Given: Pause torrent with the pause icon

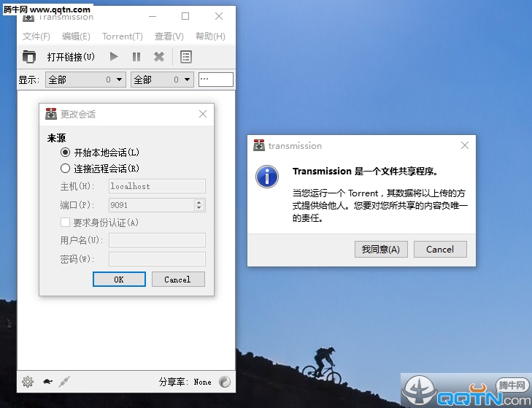Looking at the screenshot, I should 136,57.
